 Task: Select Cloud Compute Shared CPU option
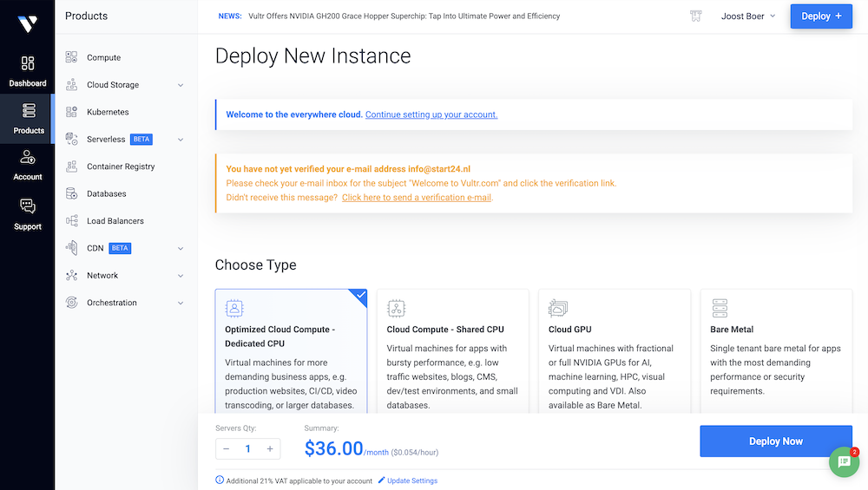tap(452, 351)
